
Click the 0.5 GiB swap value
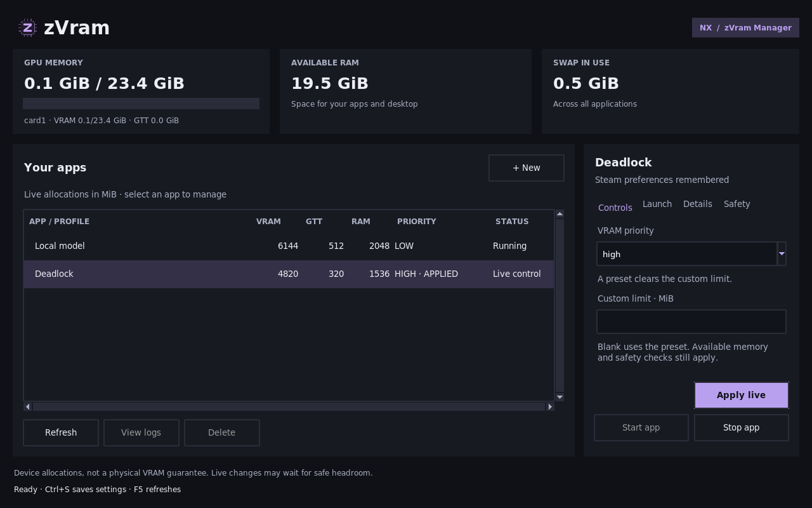586,83
